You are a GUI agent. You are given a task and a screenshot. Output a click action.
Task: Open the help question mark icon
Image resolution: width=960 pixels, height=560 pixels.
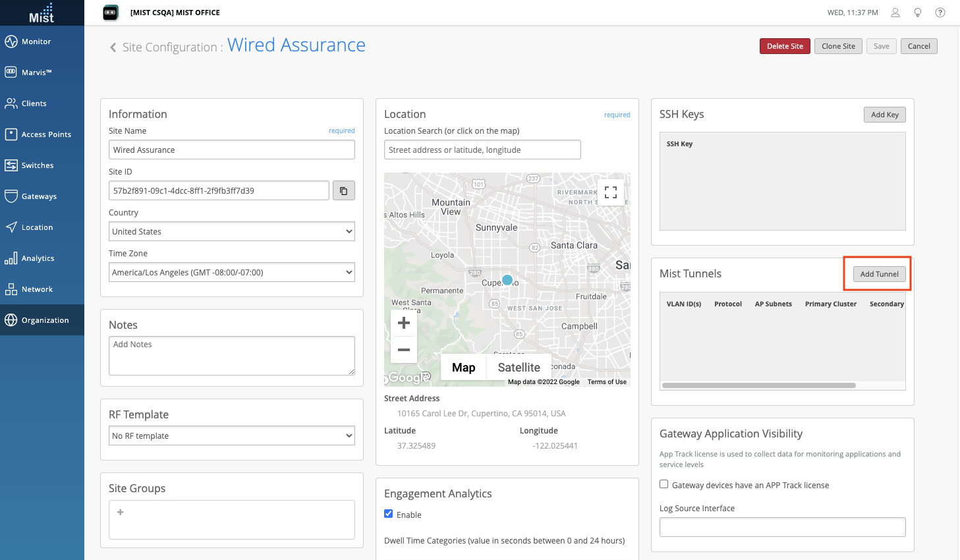tap(940, 13)
